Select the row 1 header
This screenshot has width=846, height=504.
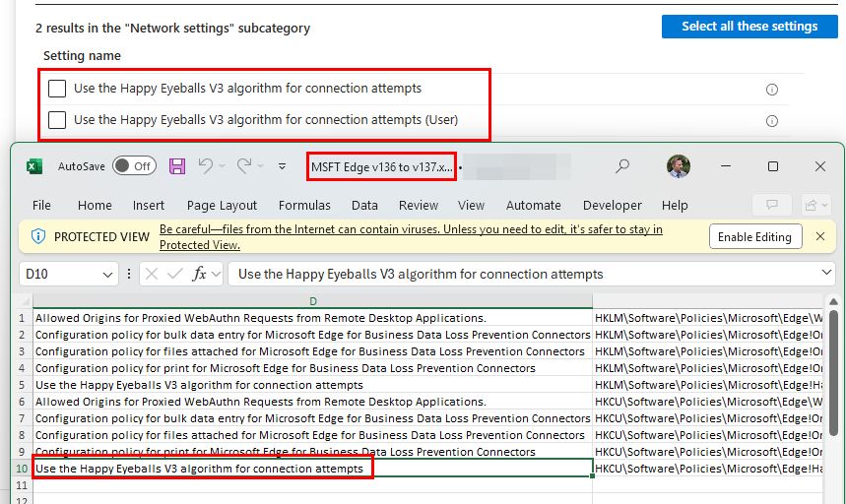pos(22,318)
